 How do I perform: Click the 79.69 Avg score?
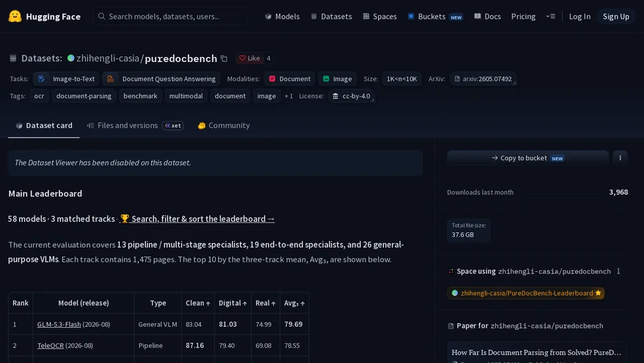293,324
